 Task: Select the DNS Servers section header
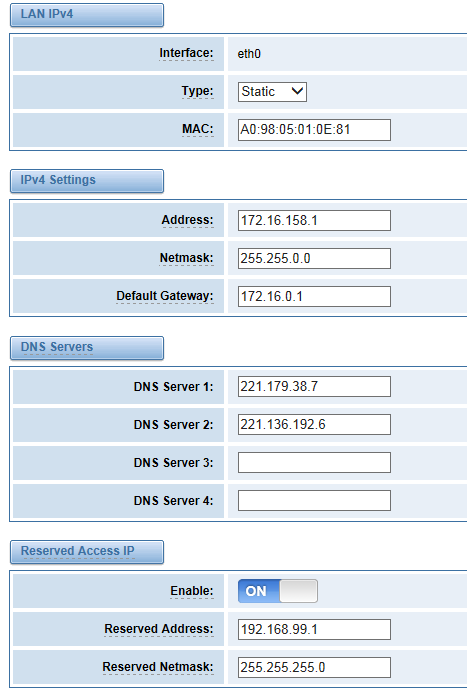pyautogui.click(x=87, y=348)
